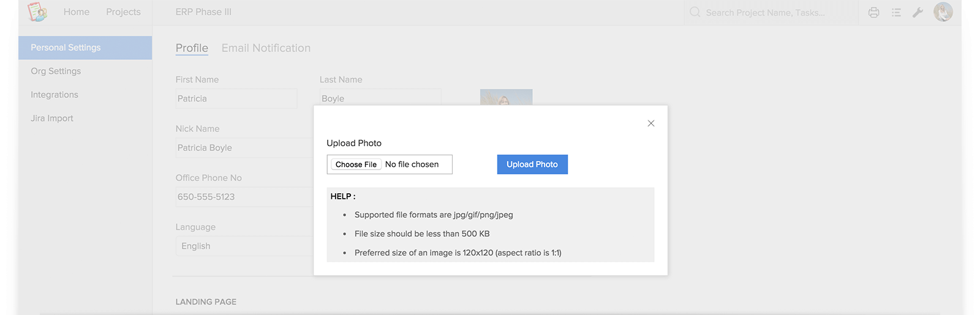980x315 pixels.
Task: Click the Zoho Projects logo icon
Action: pyautogui.click(x=37, y=12)
